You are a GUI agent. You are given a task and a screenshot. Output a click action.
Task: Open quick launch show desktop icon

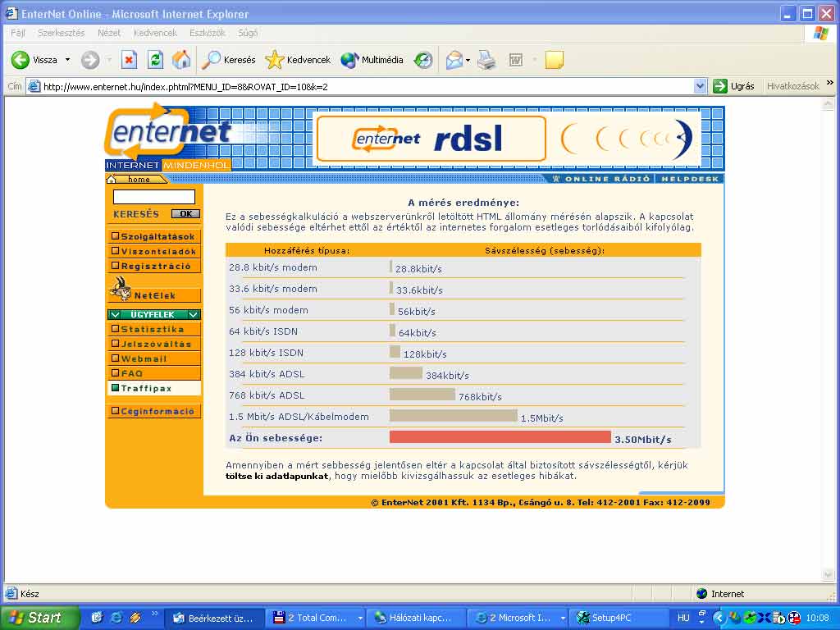click(x=97, y=618)
